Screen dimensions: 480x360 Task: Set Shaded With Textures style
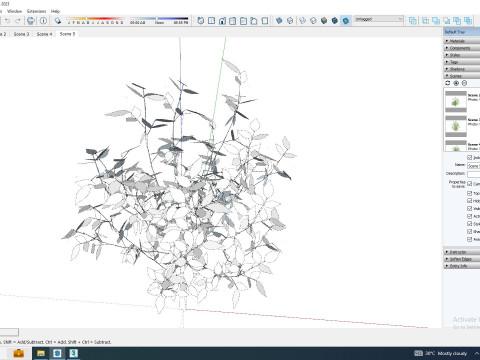tap(335, 21)
